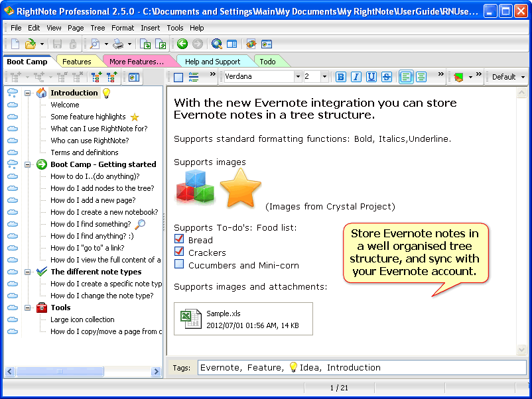Screen dimensions: 532x399
Task: Select Terms and definitions page
Action: click(84, 152)
